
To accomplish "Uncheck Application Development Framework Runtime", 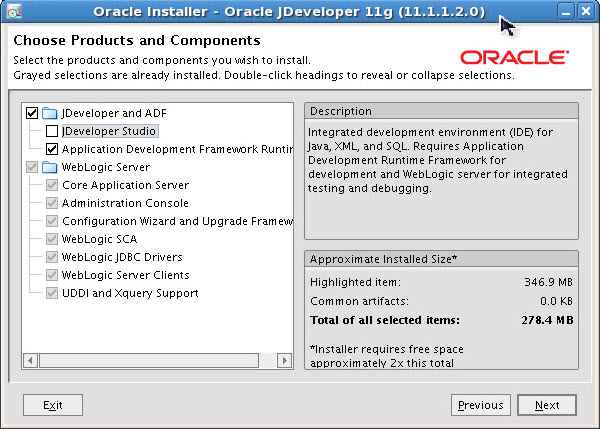I will pyautogui.click(x=52, y=149).
